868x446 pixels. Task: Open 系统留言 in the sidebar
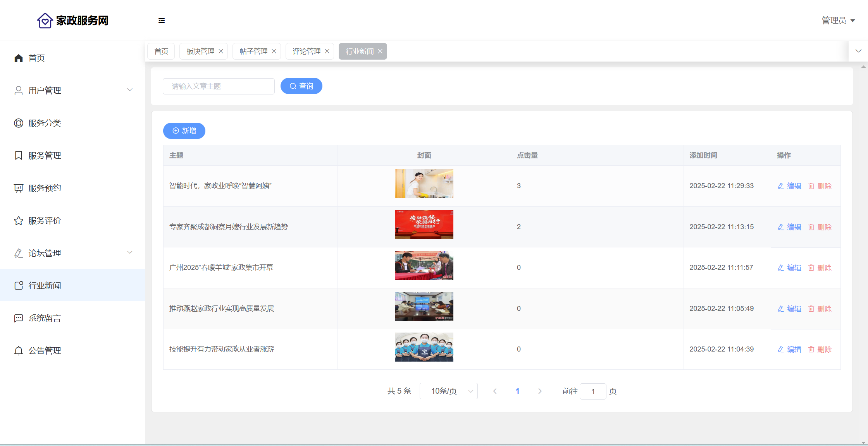[x=45, y=318]
